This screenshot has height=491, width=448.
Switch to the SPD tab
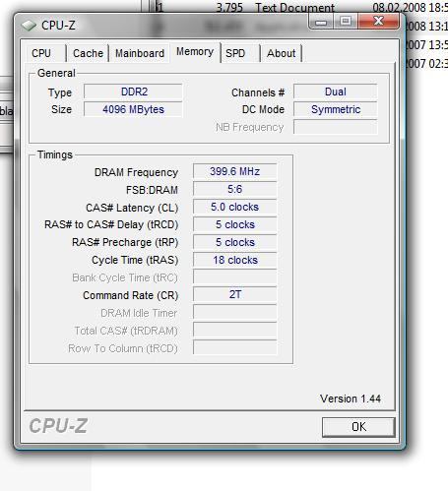coord(235,53)
